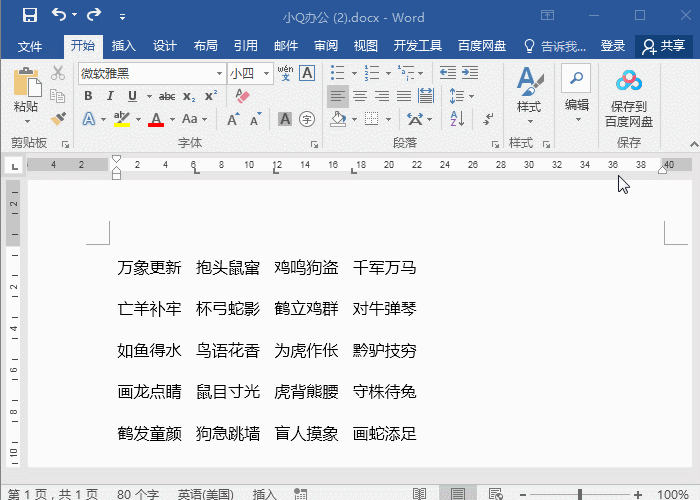Click the red font color swatch
The width and height of the screenshot is (700, 500).
tap(155, 119)
